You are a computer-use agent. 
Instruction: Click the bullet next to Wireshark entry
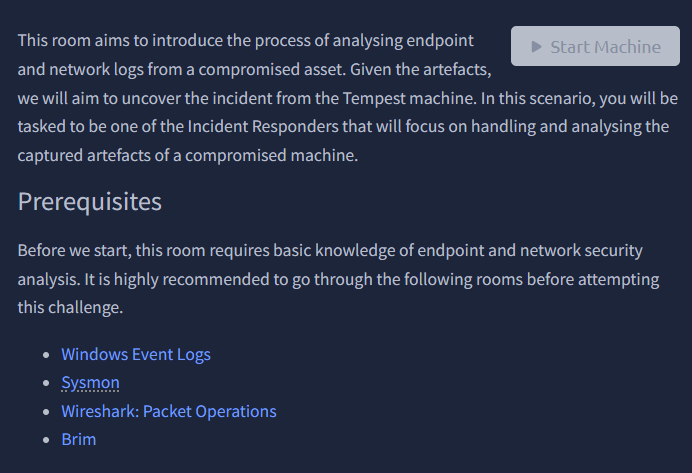tap(46, 412)
